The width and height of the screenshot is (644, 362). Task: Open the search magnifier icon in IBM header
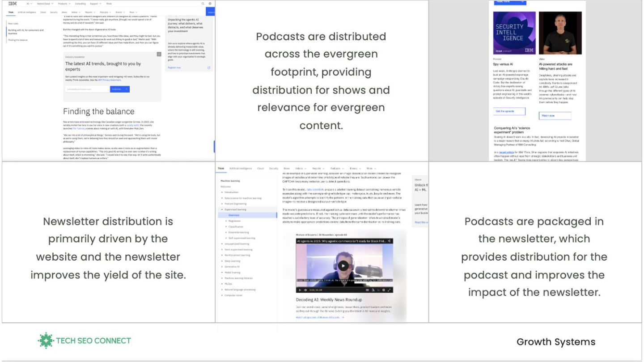[x=203, y=4]
